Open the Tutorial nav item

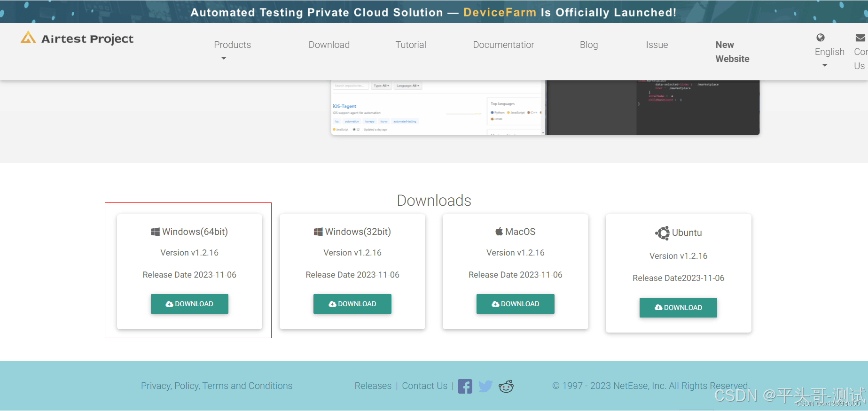(411, 45)
